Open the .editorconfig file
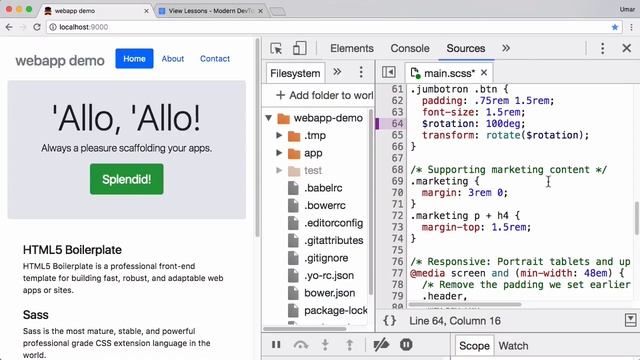640x360 pixels. tap(333, 223)
